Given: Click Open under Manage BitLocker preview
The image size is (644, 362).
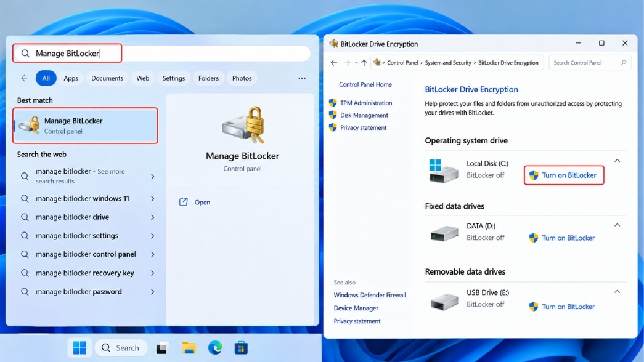Looking at the screenshot, I should [202, 203].
